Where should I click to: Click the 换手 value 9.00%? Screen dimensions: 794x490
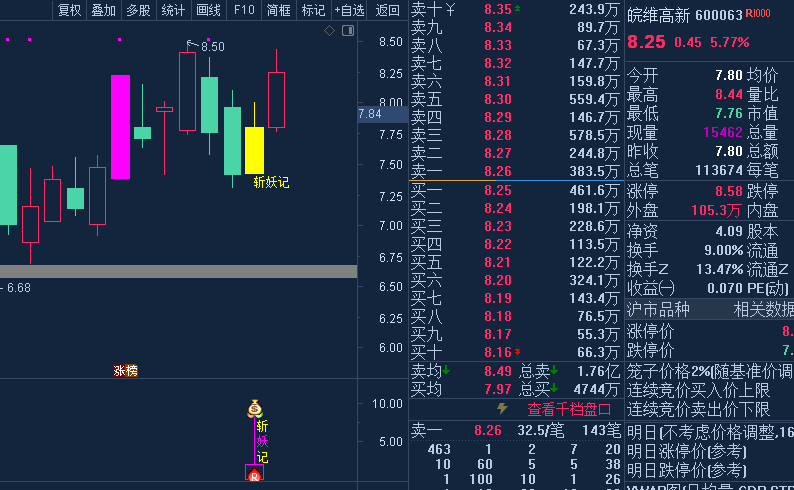724,250
